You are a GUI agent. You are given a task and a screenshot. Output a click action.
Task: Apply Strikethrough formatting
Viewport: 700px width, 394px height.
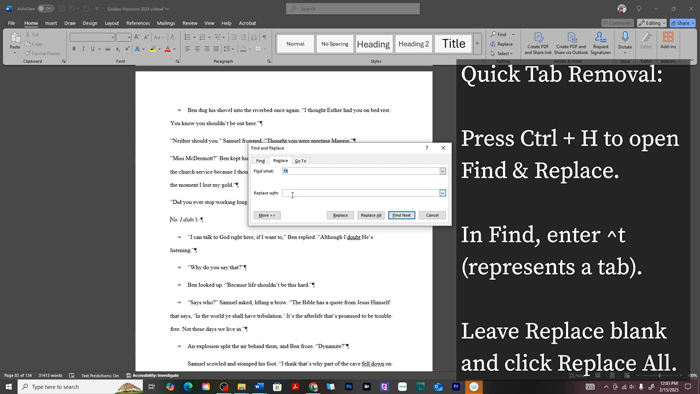[108, 49]
